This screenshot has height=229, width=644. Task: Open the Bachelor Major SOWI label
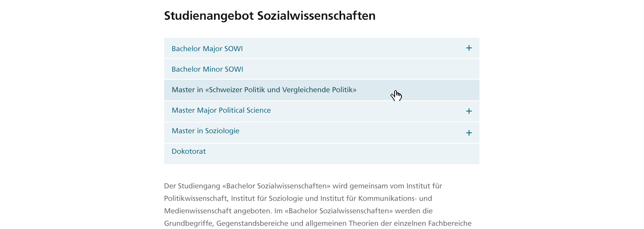tap(207, 49)
